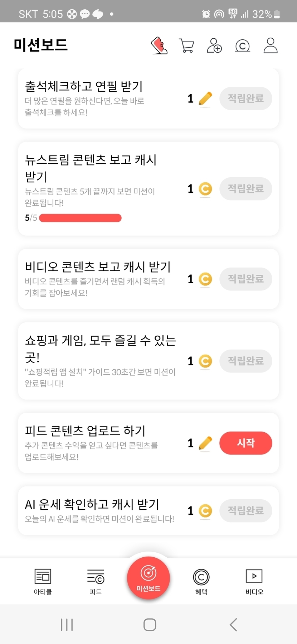The image size is (297, 644).
Task: Tap 적립완료 on the 출석체크 mission
Action: (246, 98)
